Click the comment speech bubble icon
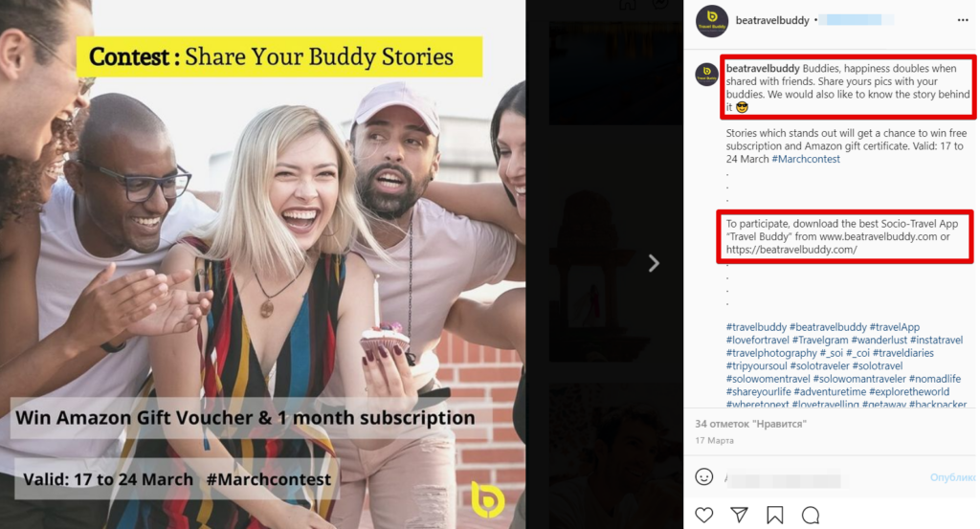The image size is (980, 529). click(x=811, y=515)
